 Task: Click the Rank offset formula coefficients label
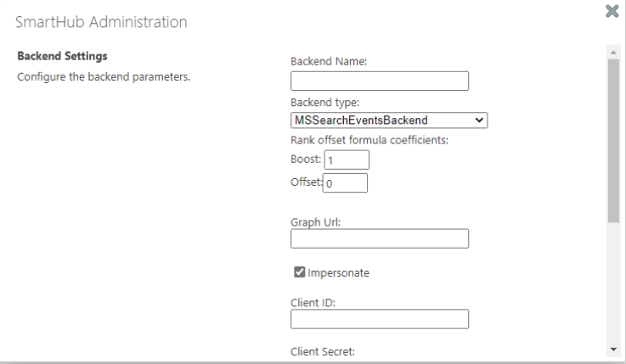[369, 140]
